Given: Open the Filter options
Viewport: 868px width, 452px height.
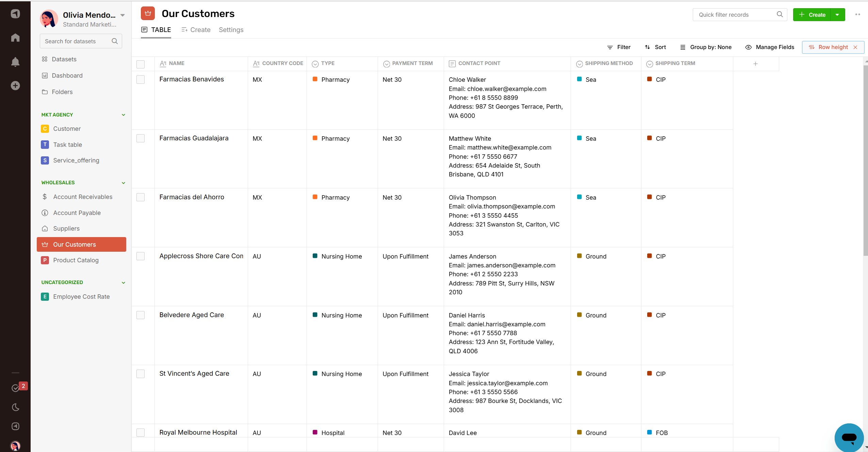Looking at the screenshot, I should 619,47.
